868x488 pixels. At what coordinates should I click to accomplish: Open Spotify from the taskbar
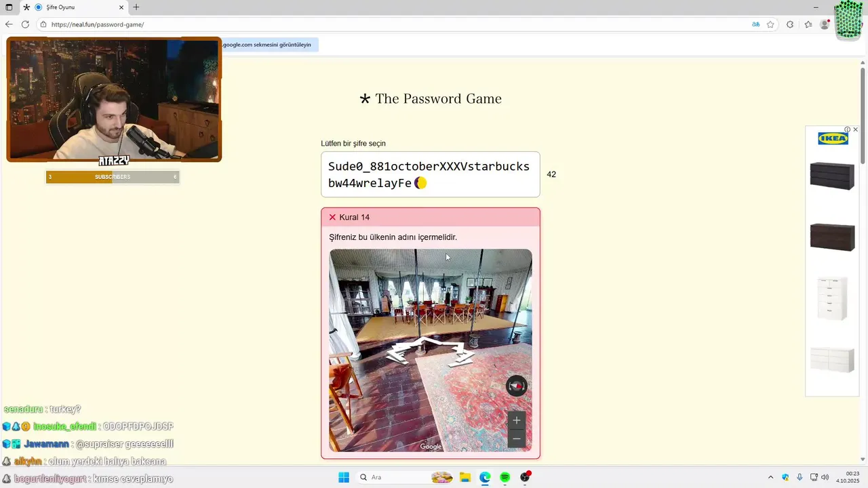tap(505, 477)
